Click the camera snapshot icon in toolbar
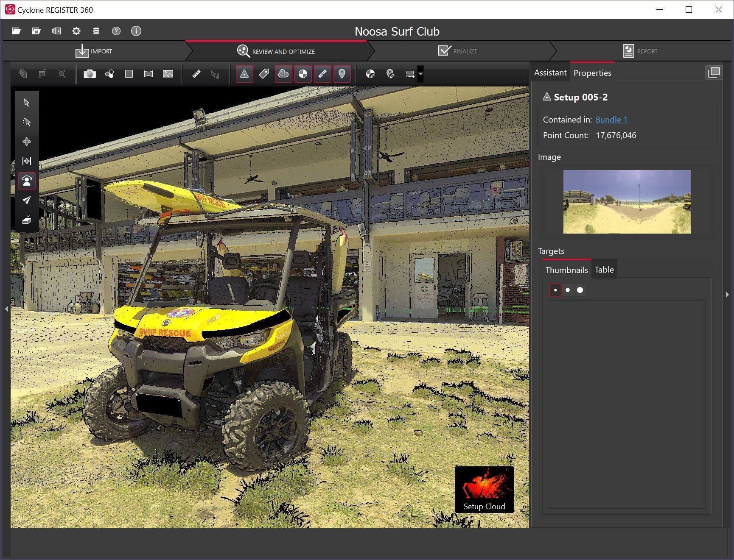Image resolution: width=734 pixels, height=560 pixels. point(90,74)
